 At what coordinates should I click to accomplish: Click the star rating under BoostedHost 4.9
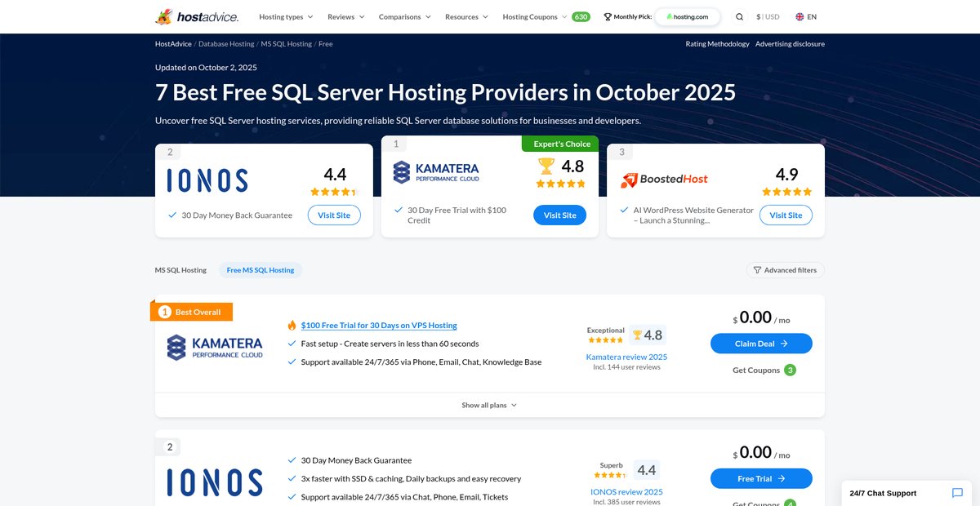787,192
